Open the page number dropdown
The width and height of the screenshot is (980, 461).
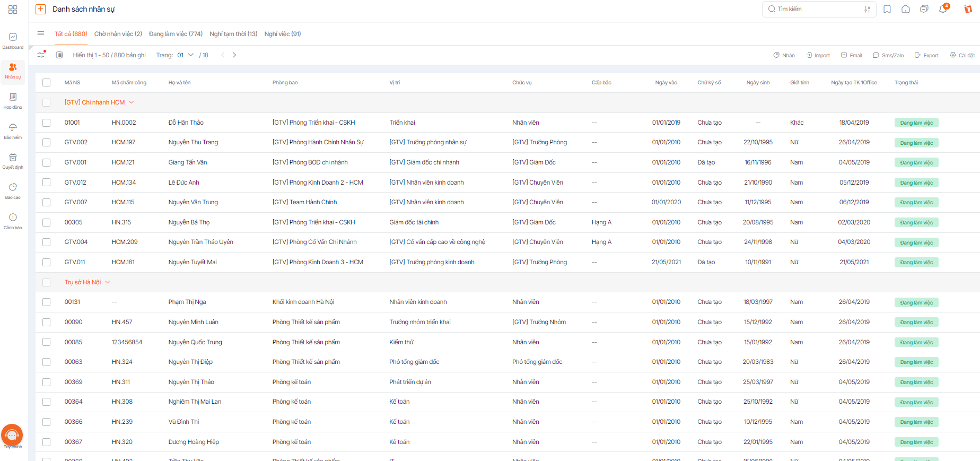tap(186, 55)
